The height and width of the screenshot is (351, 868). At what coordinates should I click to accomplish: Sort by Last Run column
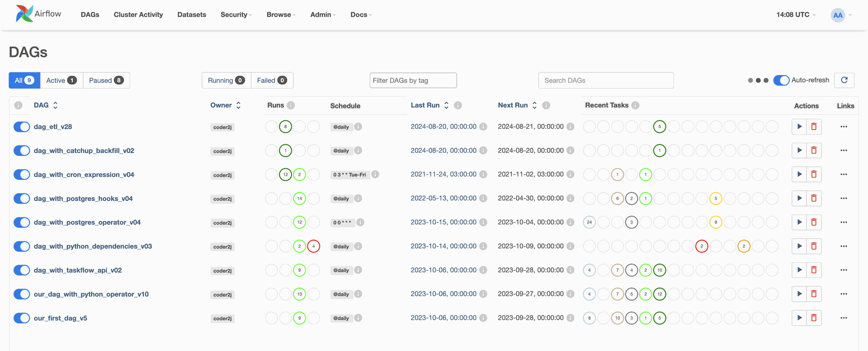[429, 105]
